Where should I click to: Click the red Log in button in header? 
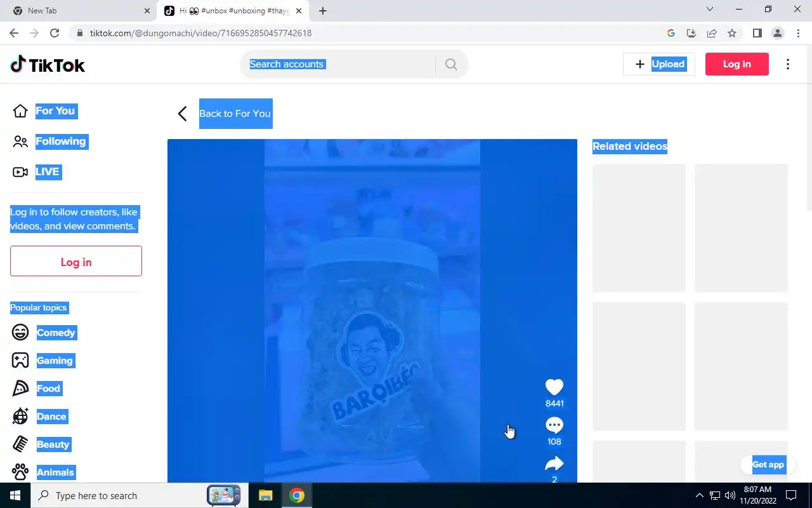tap(737, 64)
